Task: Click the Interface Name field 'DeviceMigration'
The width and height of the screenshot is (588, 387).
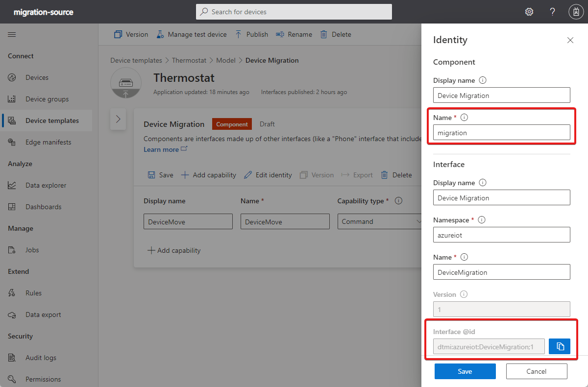Action: pyautogui.click(x=502, y=272)
